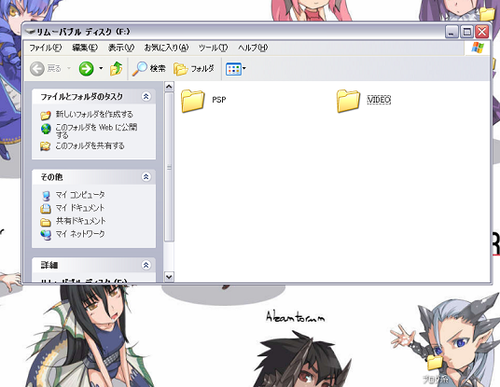Open the ファイル(F) menu
500x387 pixels.
coord(46,48)
